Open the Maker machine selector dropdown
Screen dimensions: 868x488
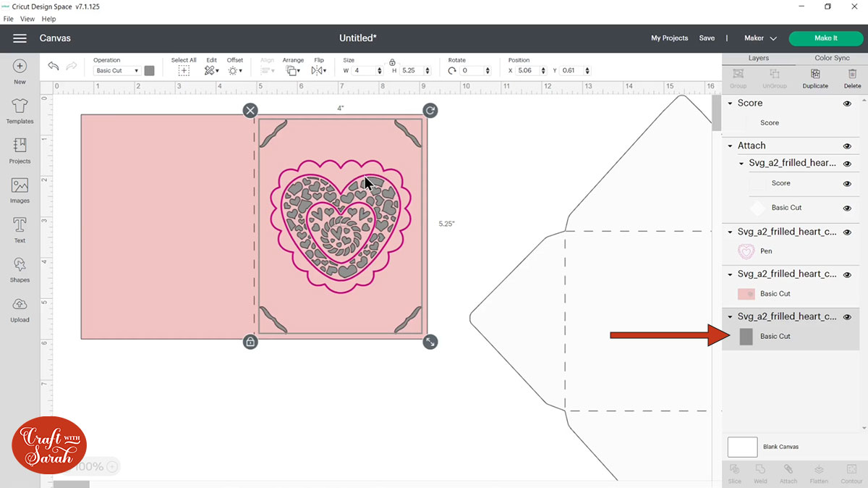[x=760, y=38]
